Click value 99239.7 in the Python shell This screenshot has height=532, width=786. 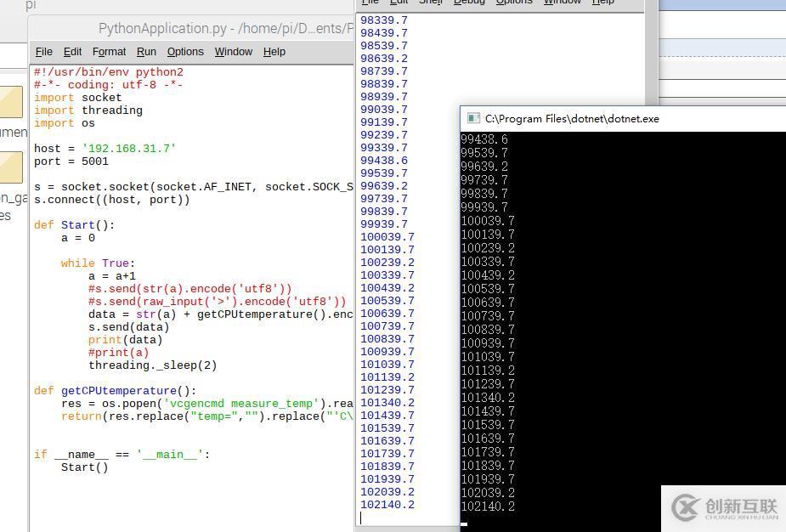384,135
